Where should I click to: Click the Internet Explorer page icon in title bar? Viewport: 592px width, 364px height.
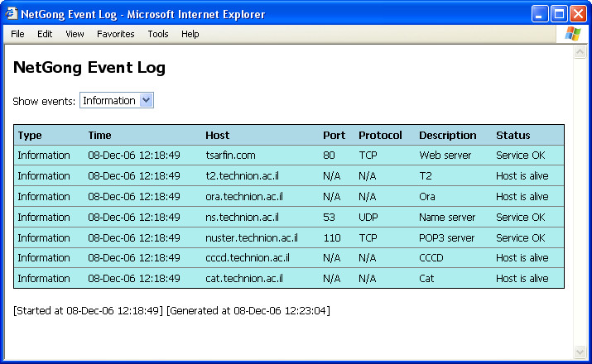pos(12,13)
